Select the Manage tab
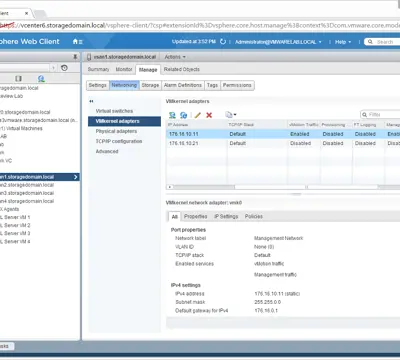 [148, 70]
